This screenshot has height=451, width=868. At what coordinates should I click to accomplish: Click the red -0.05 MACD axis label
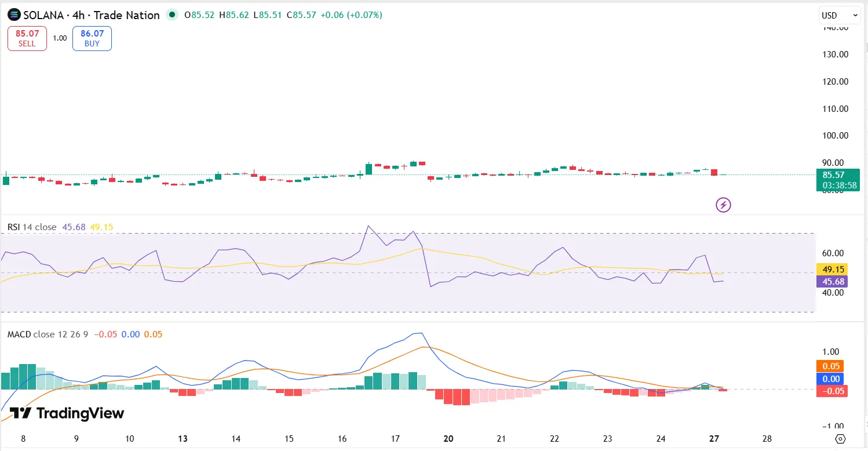[x=831, y=391]
